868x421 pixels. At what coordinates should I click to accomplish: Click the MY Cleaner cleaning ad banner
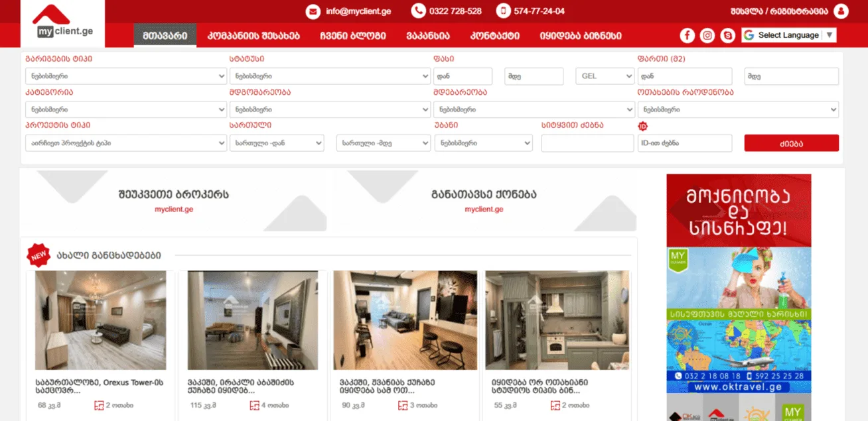click(x=739, y=283)
